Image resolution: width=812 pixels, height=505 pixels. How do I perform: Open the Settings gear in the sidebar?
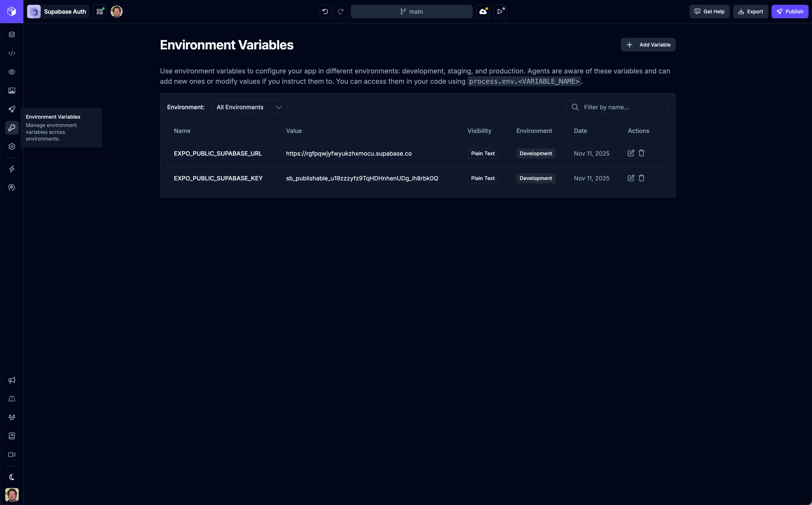point(12,146)
